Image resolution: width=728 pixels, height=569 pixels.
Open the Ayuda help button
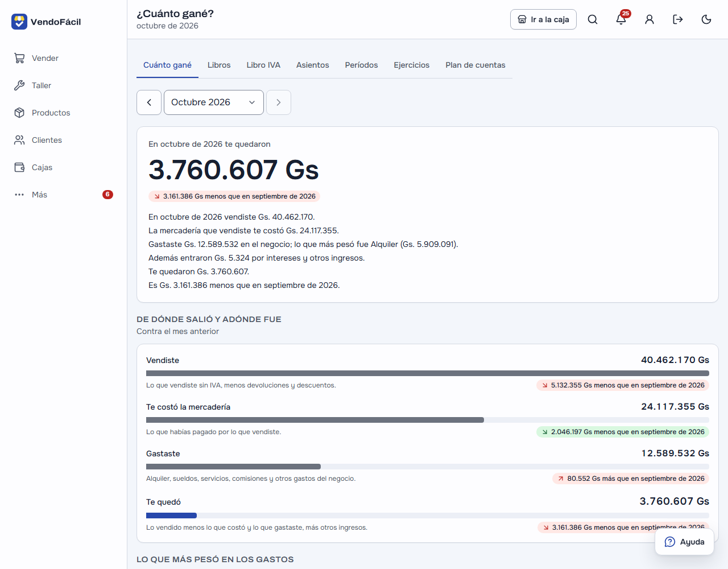(684, 542)
